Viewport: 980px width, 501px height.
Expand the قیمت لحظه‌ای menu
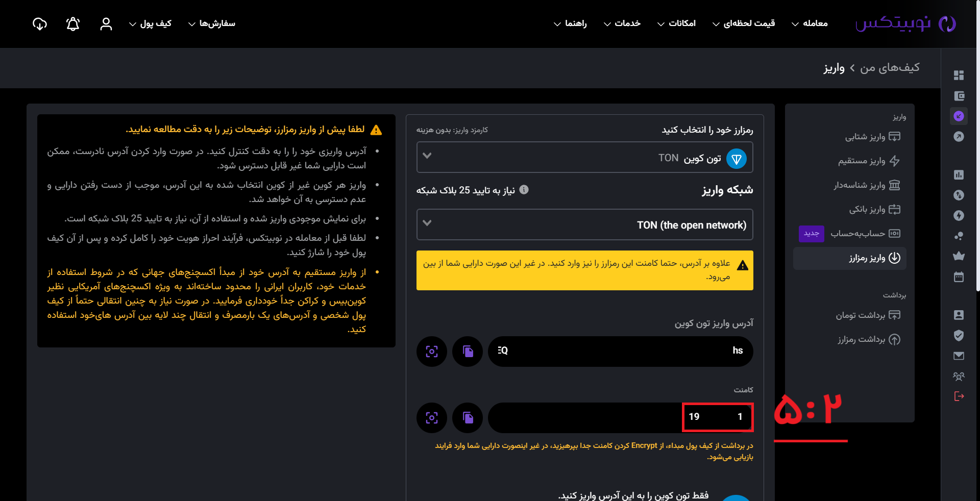(x=744, y=23)
